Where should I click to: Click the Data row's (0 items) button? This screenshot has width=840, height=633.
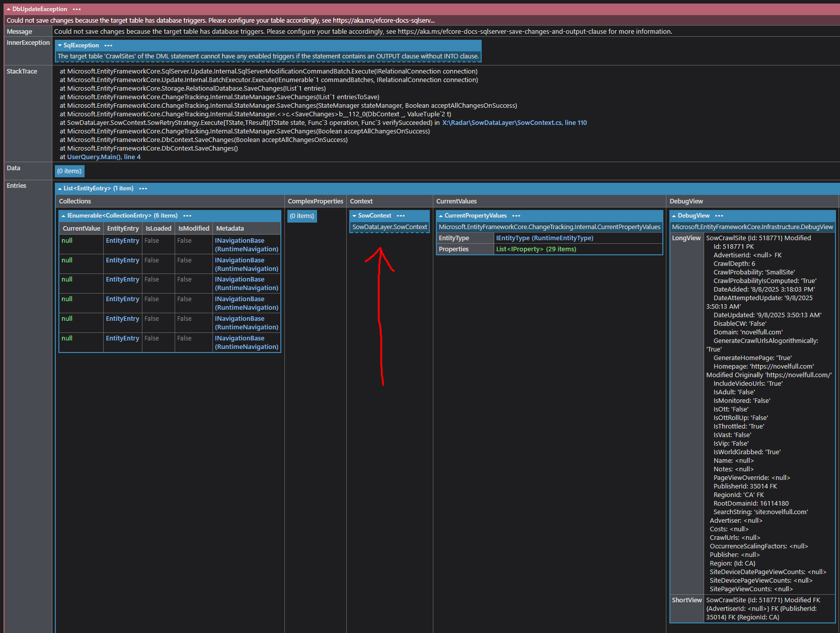pos(69,171)
